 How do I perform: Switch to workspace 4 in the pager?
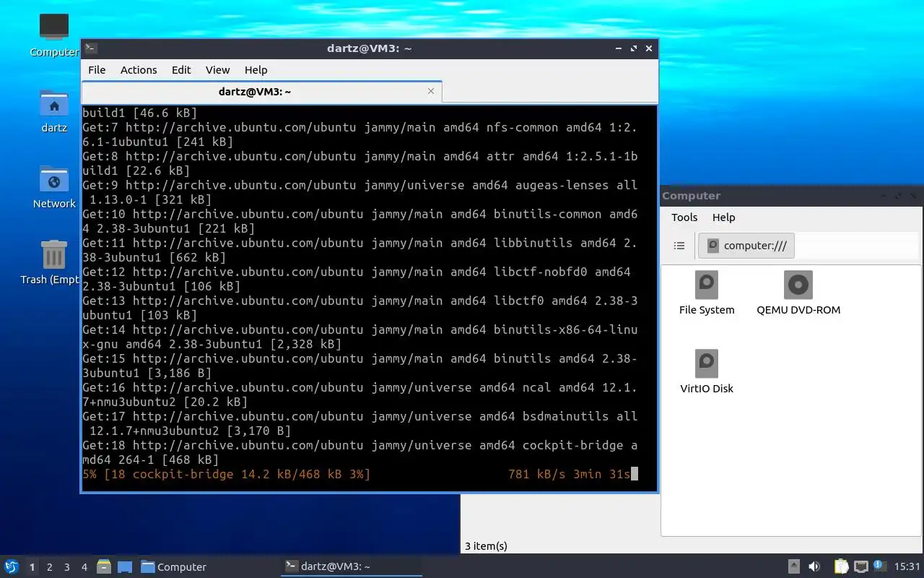tap(84, 567)
